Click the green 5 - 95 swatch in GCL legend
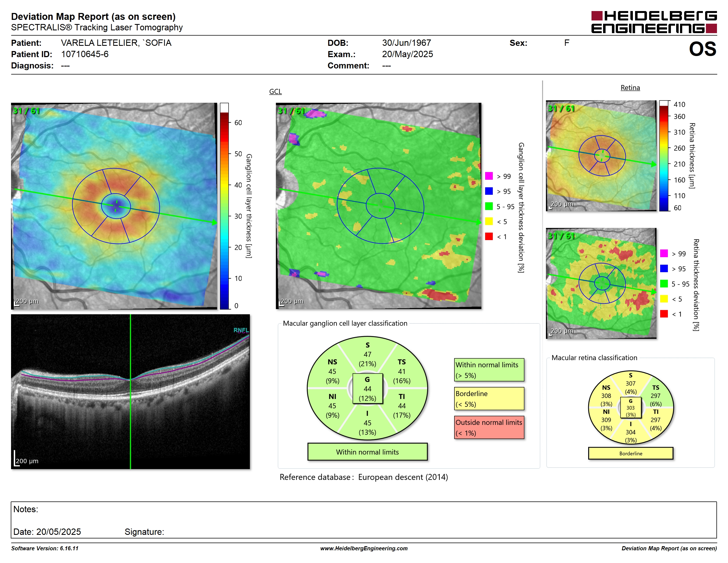This screenshot has height=563, width=728. 489,206
